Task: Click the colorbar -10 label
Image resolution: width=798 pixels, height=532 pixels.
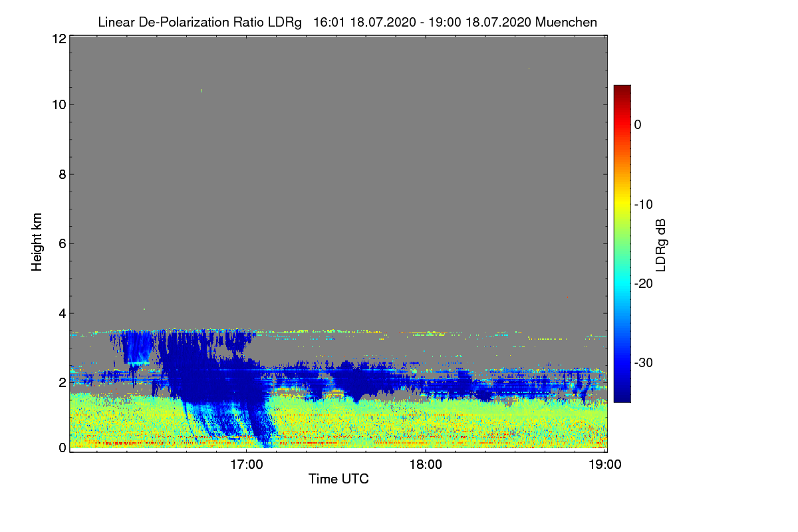Action: [x=645, y=204]
